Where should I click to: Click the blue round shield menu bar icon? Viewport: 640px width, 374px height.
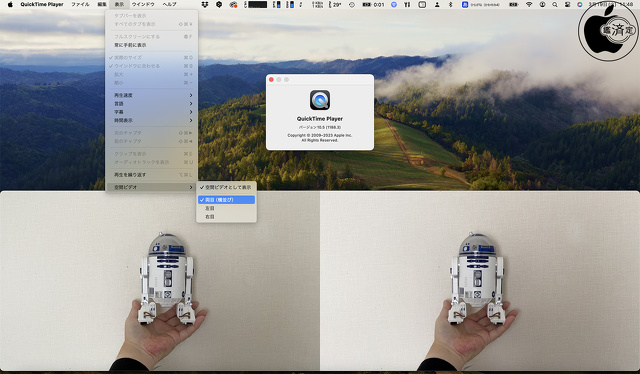coord(393,4)
